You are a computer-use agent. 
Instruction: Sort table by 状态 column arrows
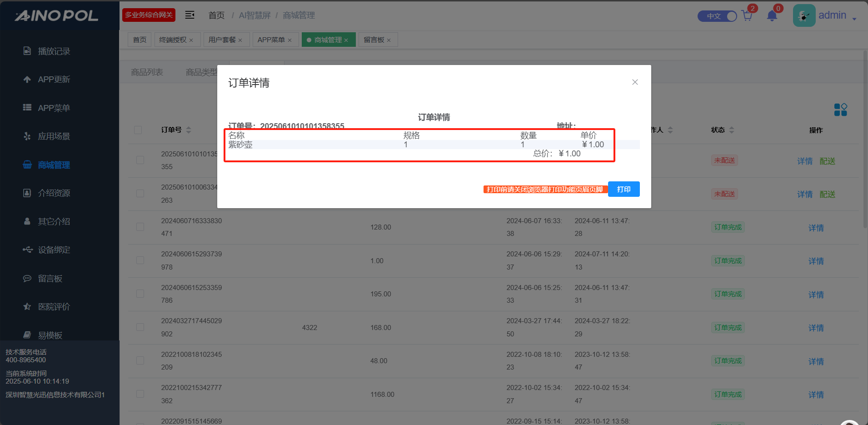732,130
